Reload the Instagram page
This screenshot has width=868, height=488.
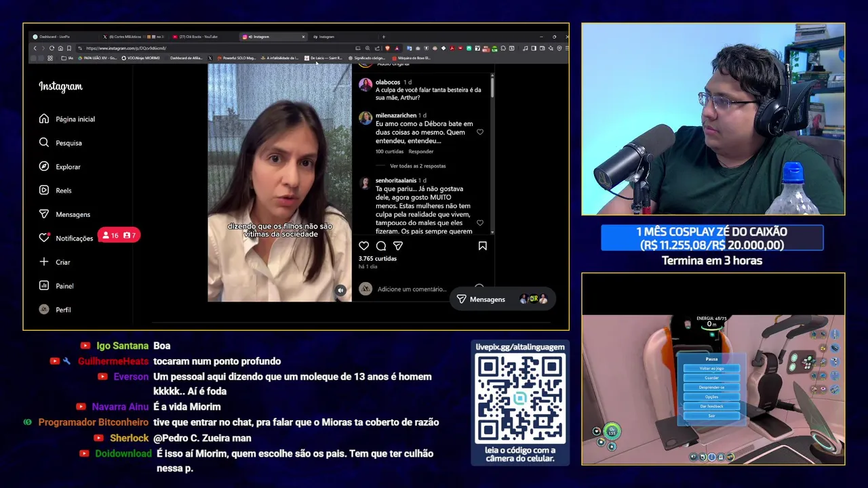52,48
